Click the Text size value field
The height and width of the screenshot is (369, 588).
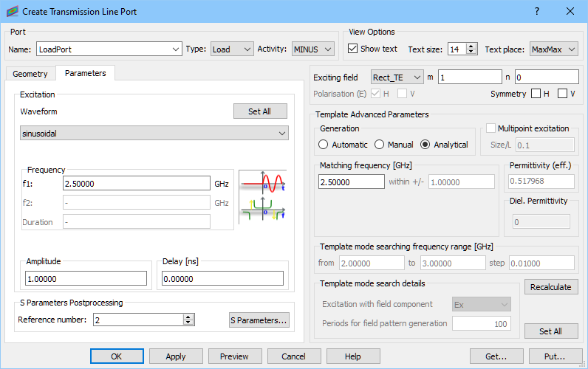click(x=457, y=49)
